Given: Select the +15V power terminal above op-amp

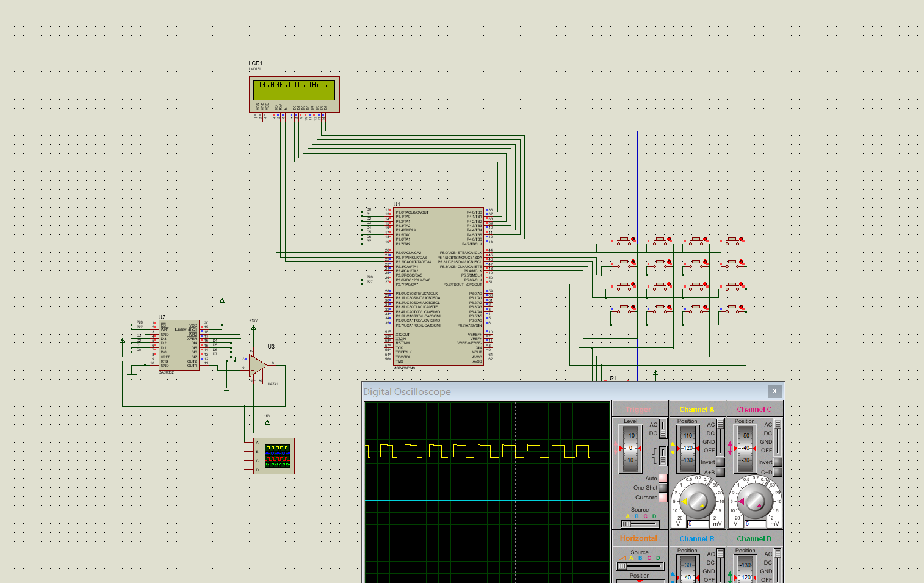Looking at the screenshot, I should 253,327.
